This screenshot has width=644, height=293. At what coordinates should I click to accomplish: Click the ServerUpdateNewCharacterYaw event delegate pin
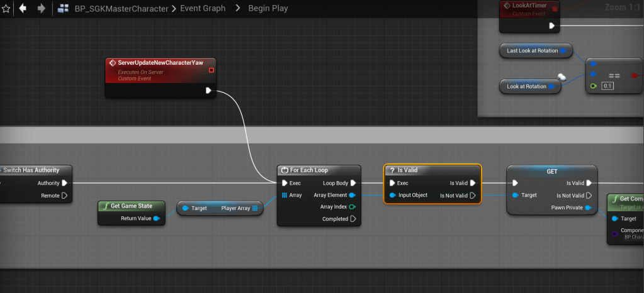click(x=212, y=70)
